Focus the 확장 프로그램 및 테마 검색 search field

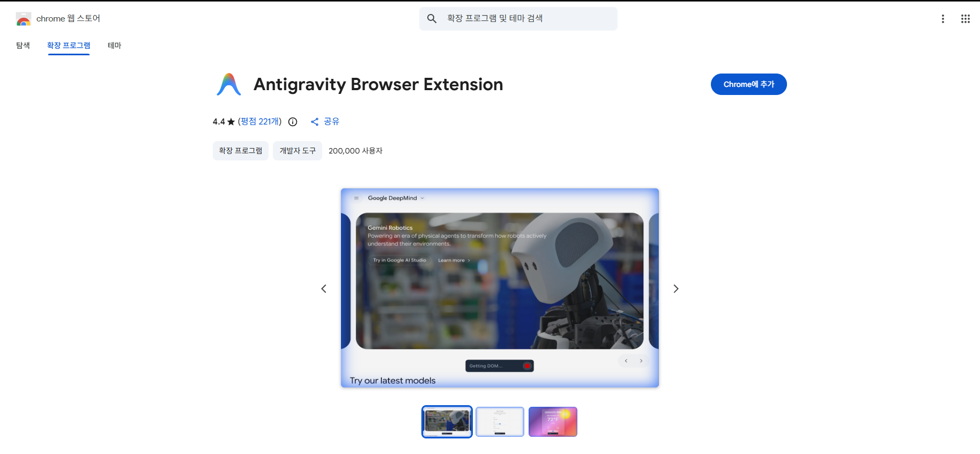(x=518, y=19)
